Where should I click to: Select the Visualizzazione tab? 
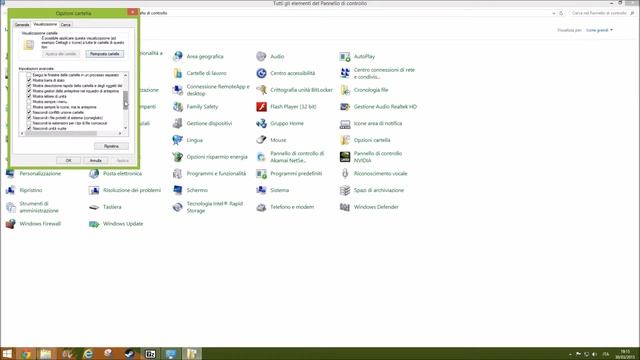tap(45, 24)
